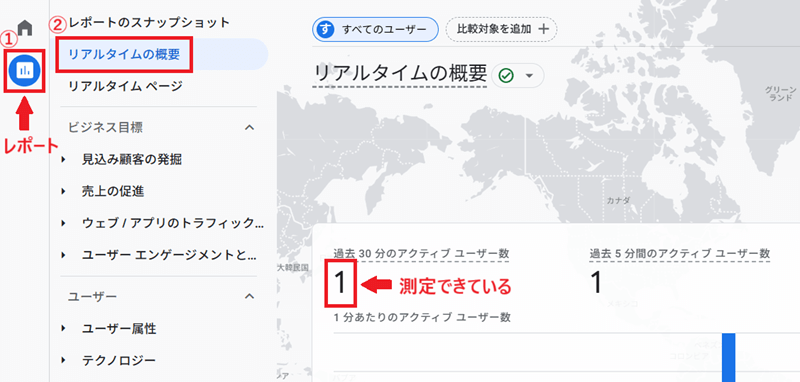Image resolution: width=800 pixels, height=382 pixels.
Task: Click the green checkmark status icon
Action: tap(506, 76)
